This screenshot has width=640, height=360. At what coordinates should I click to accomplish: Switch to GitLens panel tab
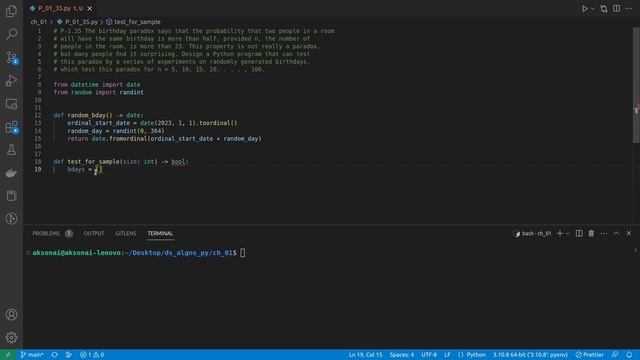click(x=126, y=233)
